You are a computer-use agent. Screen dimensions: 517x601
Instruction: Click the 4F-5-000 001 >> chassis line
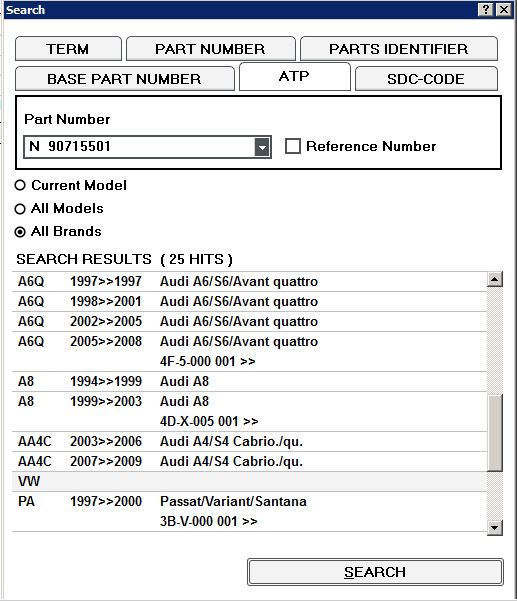pos(208,361)
